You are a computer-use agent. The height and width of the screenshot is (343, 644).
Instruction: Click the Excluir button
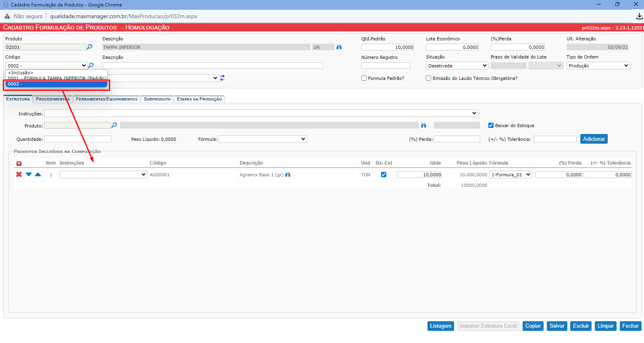point(581,326)
